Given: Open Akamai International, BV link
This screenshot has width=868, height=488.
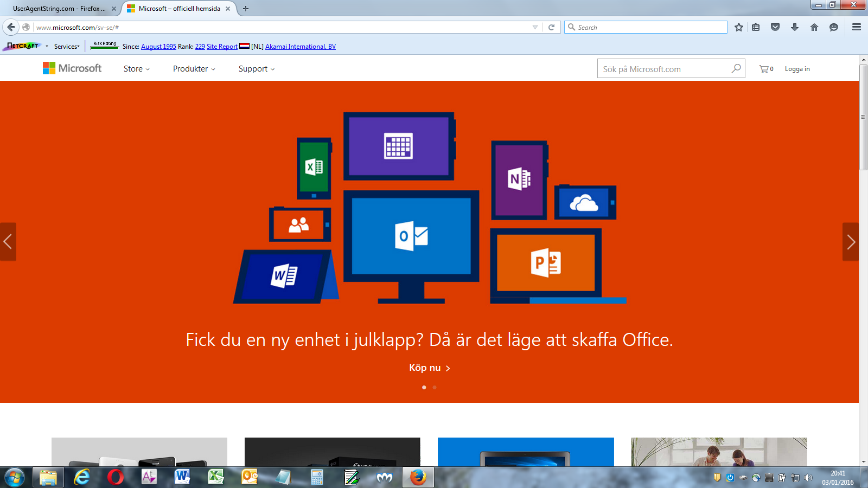Looking at the screenshot, I should [301, 47].
